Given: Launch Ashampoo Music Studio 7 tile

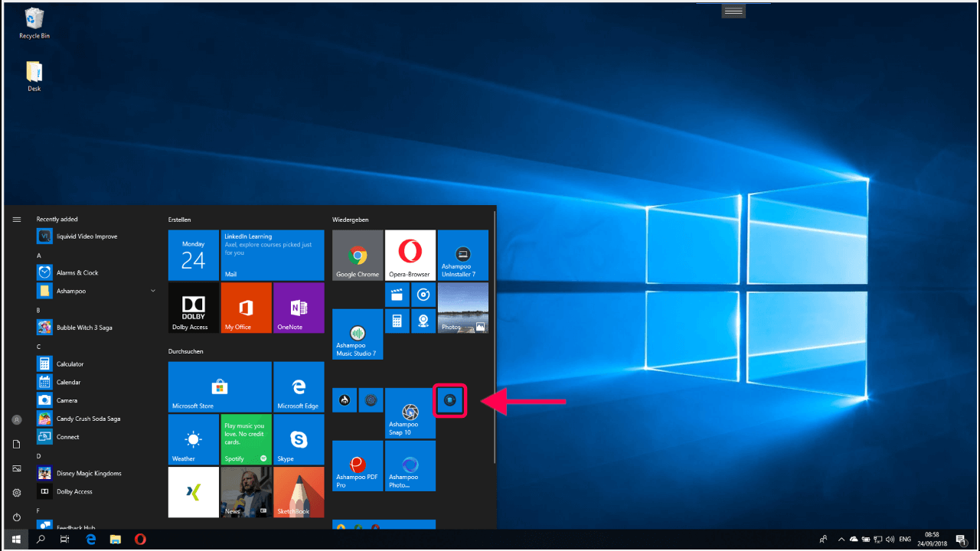Looking at the screenshot, I should [x=358, y=334].
